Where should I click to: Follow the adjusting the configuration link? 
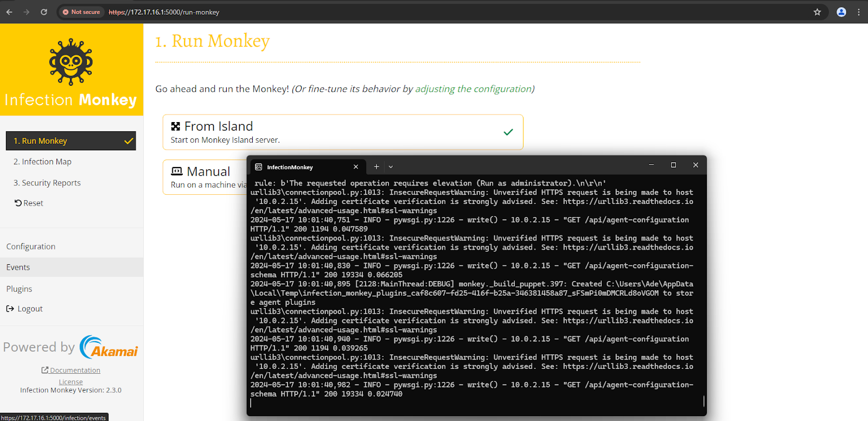point(473,89)
